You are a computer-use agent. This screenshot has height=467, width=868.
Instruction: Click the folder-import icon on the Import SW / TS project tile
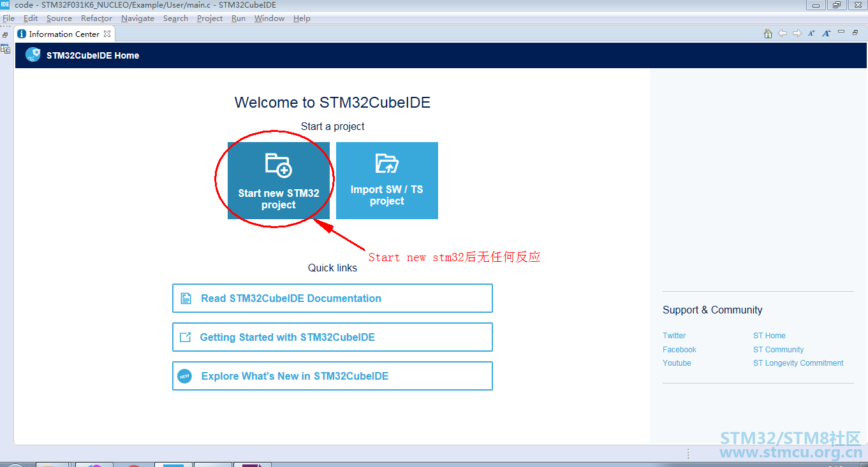tap(387, 164)
